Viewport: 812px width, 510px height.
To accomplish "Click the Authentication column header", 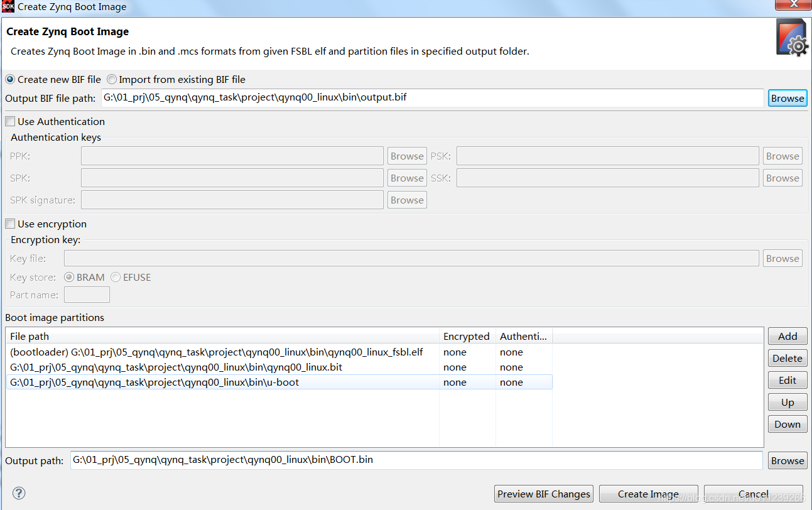I will click(524, 336).
